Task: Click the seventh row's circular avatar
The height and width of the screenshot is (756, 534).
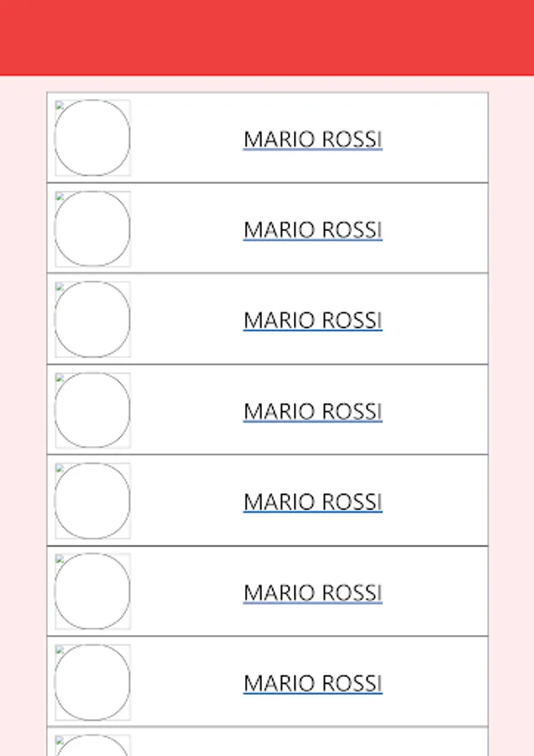Action: (92, 682)
